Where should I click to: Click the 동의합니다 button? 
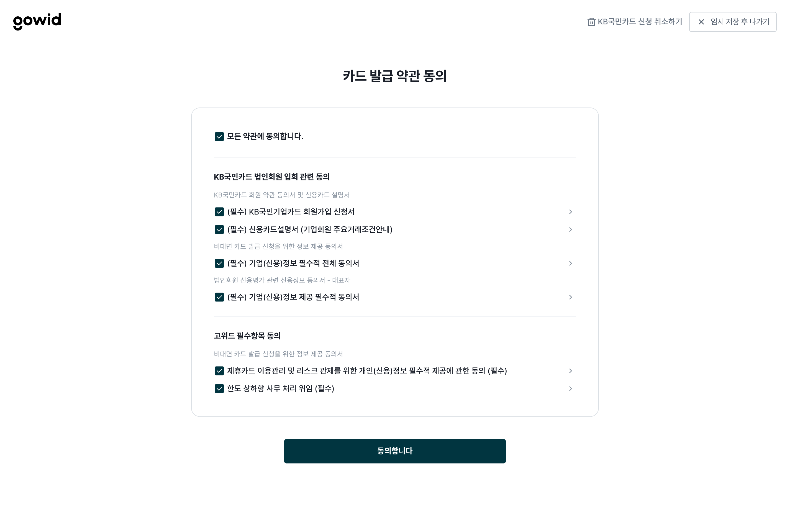(395, 451)
